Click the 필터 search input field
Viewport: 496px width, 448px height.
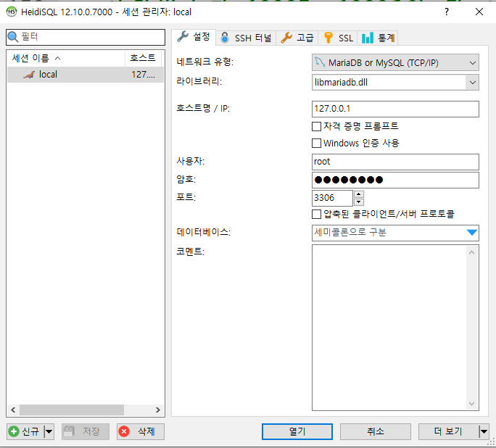pyautogui.click(x=86, y=37)
